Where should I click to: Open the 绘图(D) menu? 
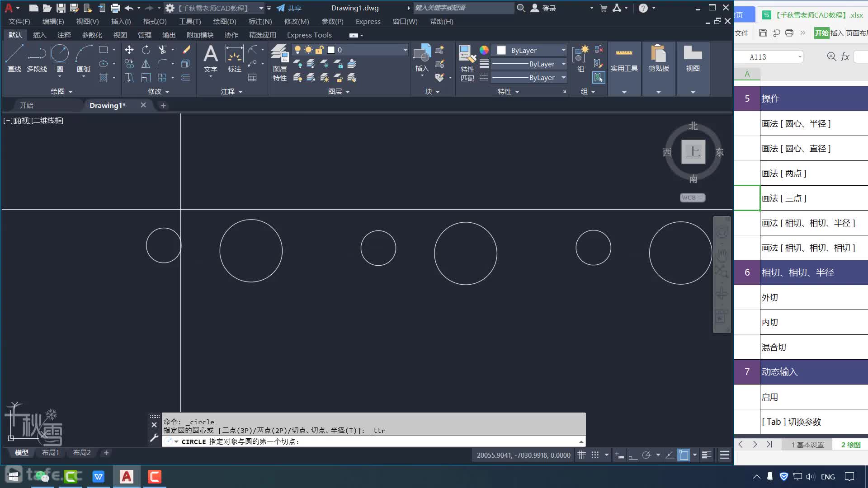[225, 21]
